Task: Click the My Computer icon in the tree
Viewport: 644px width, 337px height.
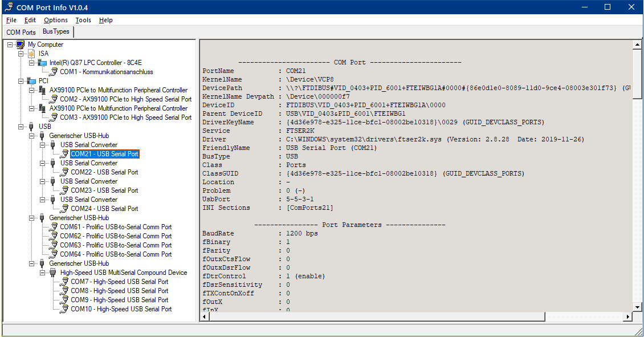Action: (x=21, y=44)
